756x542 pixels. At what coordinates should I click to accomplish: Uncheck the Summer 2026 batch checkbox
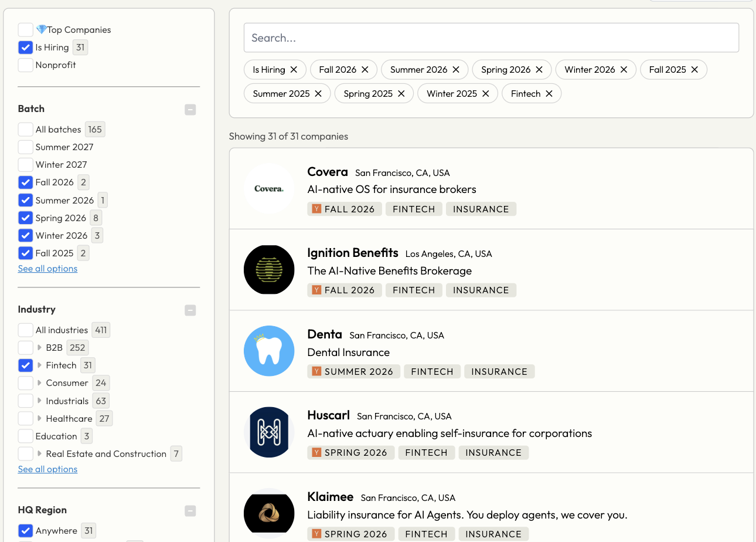coord(25,200)
